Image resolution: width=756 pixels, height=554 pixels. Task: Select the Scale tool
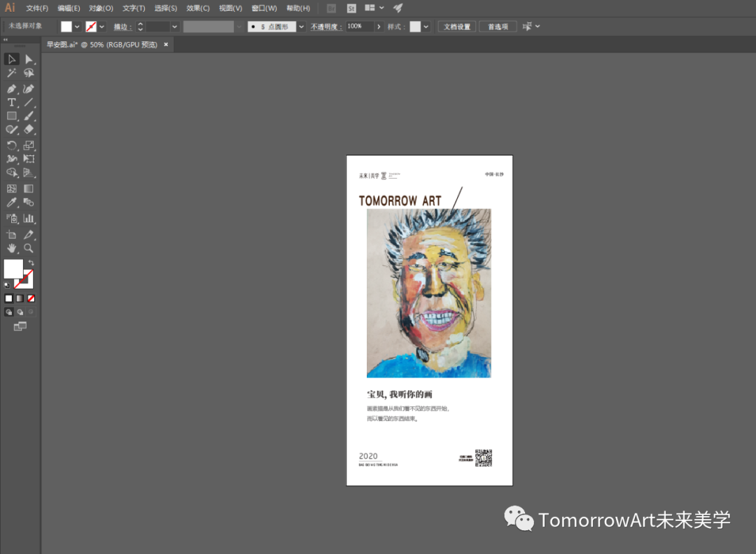click(29, 145)
